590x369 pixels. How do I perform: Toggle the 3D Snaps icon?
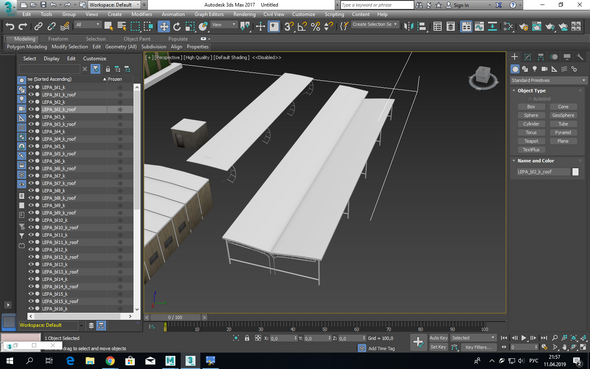(x=289, y=26)
